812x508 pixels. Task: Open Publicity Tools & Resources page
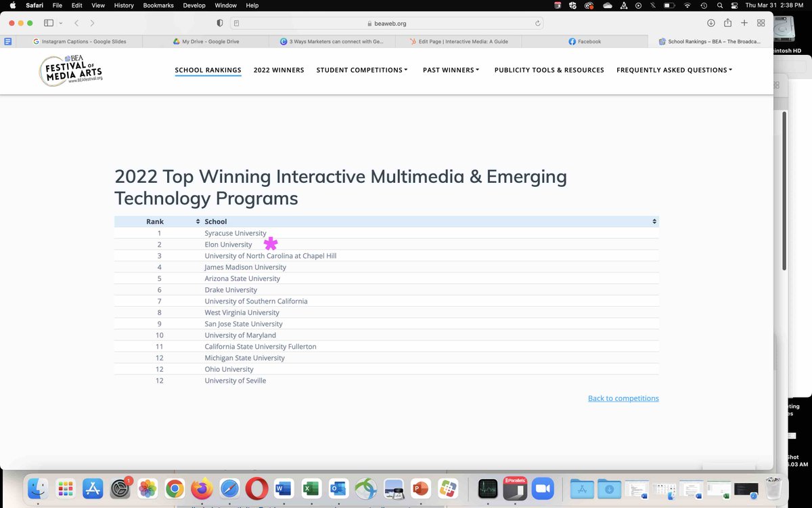[x=549, y=70]
